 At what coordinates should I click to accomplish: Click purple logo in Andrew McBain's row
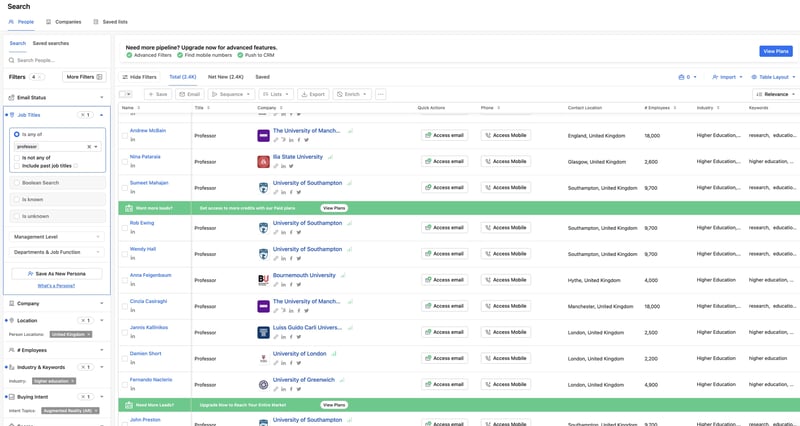point(263,136)
